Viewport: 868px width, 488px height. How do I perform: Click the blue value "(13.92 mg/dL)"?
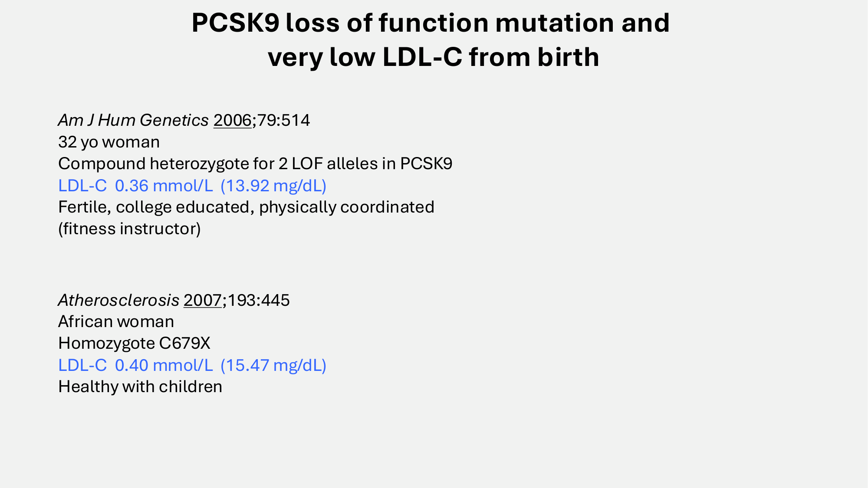(273, 186)
